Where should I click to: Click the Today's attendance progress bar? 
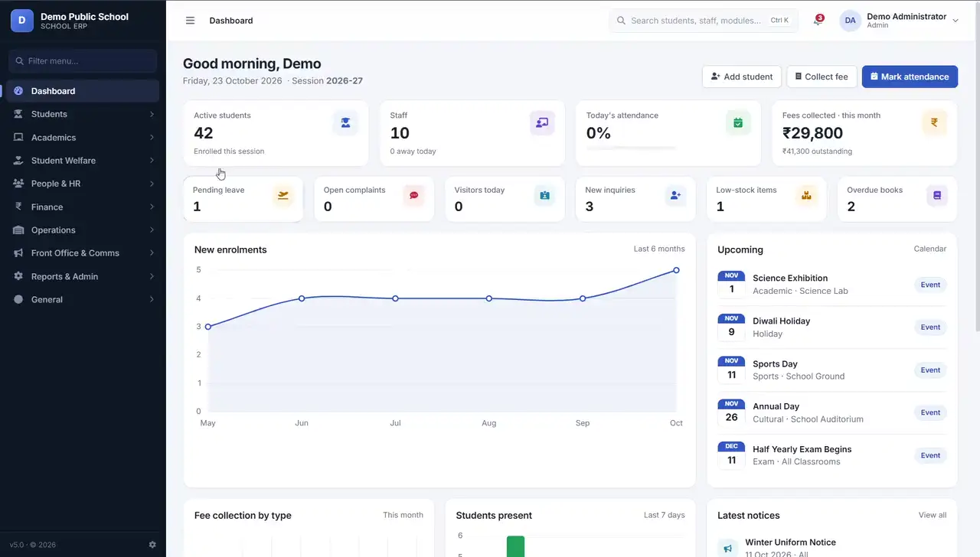(x=631, y=148)
